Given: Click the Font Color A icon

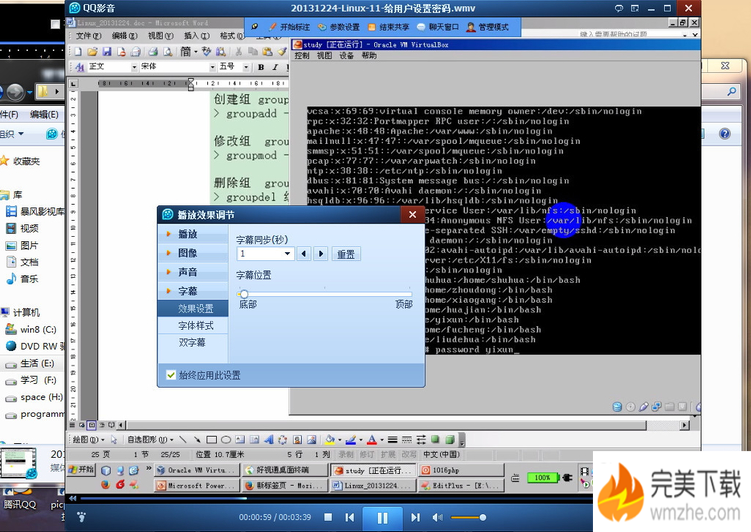Looking at the screenshot, I should coord(372,440).
